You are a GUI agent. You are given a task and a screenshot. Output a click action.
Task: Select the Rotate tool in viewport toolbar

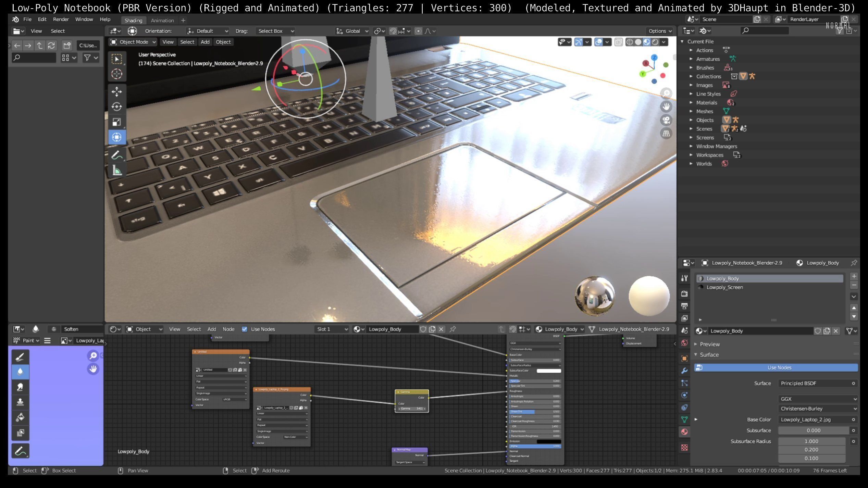pos(116,107)
